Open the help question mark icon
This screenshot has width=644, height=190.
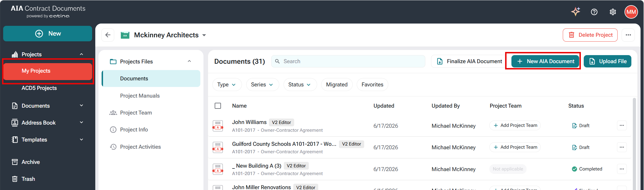(594, 12)
